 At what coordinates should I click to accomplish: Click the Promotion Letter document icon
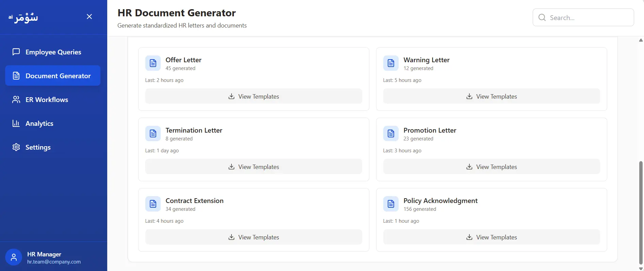pos(390,133)
